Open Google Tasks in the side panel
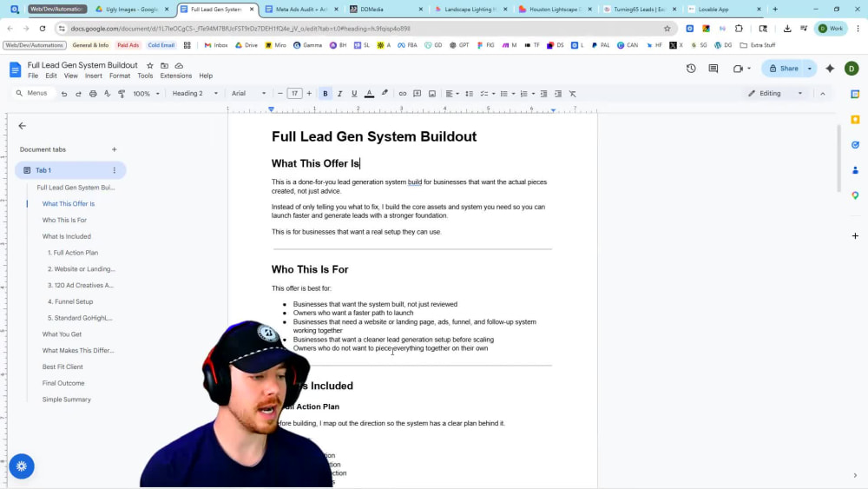868x489 pixels. click(x=855, y=145)
